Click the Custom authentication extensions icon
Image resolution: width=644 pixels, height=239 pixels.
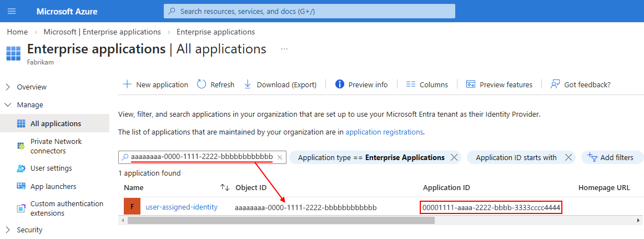[21, 208]
